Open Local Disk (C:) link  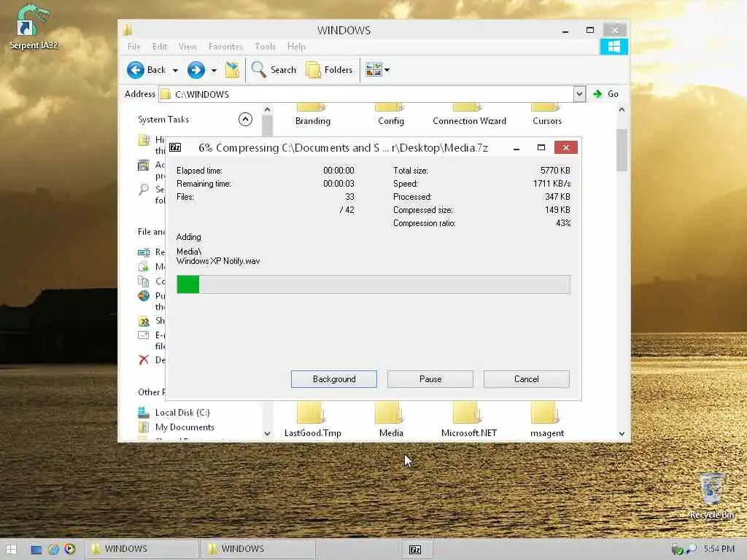pos(182,413)
